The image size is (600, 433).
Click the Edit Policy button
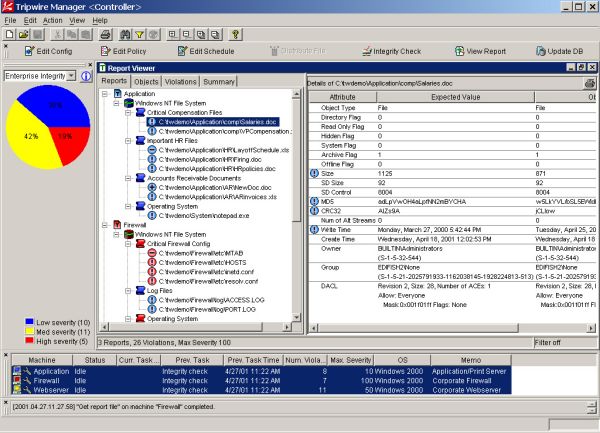pos(123,51)
